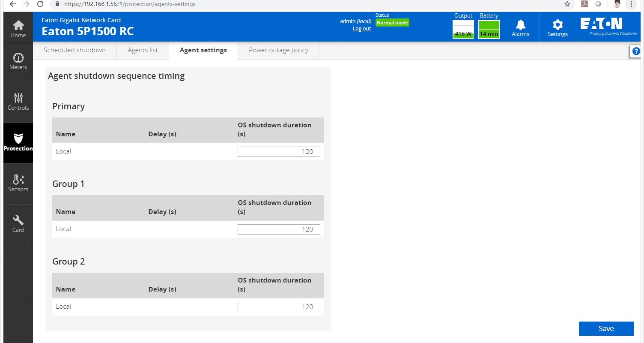Open the Card wrench section
The height and width of the screenshot is (343, 644).
pyautogui.click(x=18, y=225)
